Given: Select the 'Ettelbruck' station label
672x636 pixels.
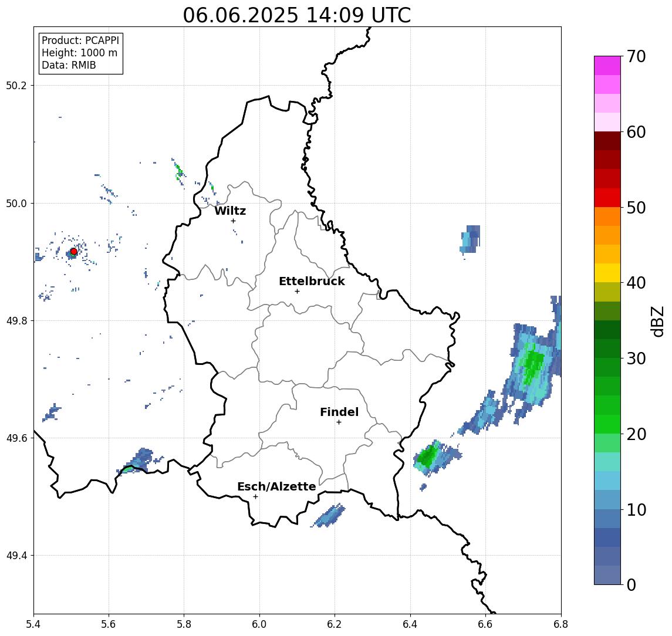Looking at the screenshot, I should point(312,281).
